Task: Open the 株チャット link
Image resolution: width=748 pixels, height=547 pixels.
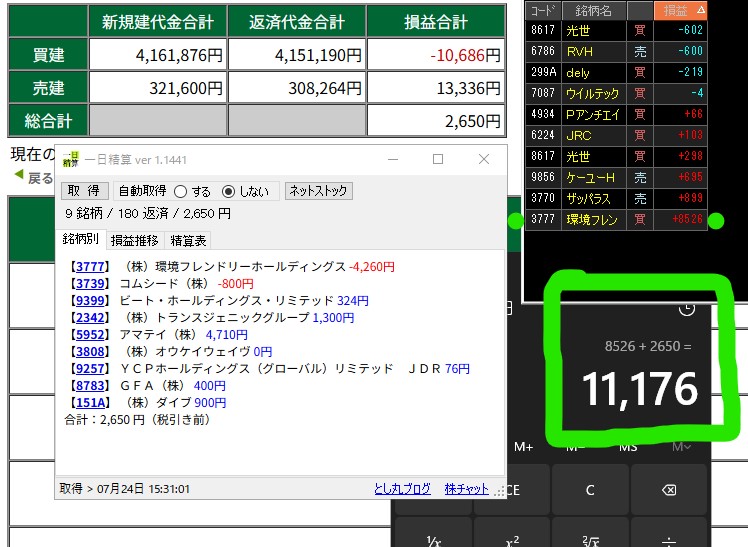Action: tap(466, 489)
